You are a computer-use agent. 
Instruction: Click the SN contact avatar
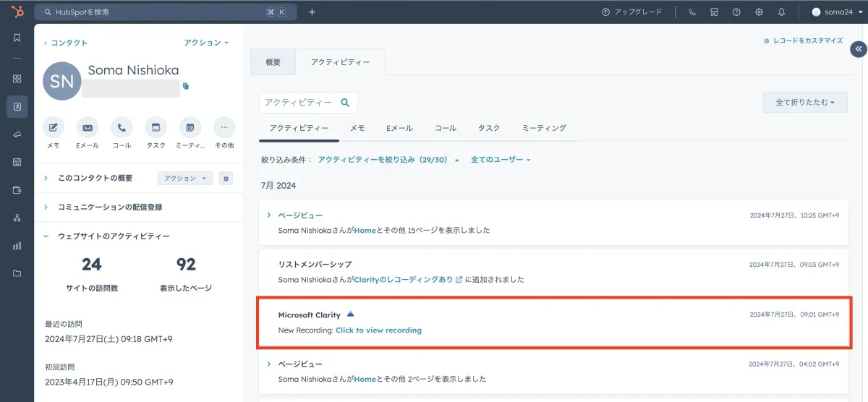pyautogui.click(x=62, y=81)
